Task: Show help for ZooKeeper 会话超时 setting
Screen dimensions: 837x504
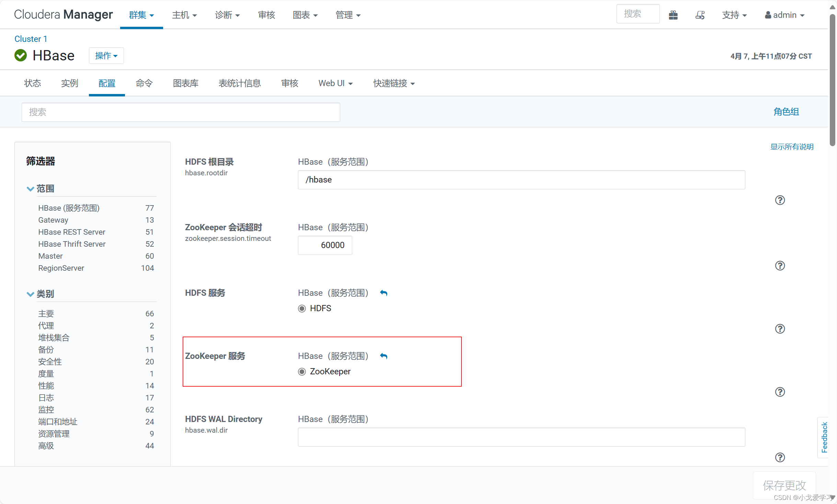Action: 780,266
